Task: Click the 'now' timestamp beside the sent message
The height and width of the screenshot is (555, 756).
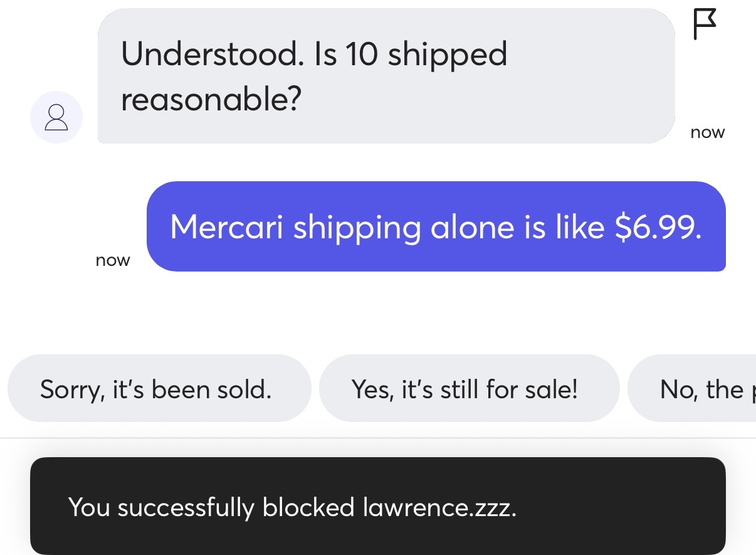Action: [113, 260]
